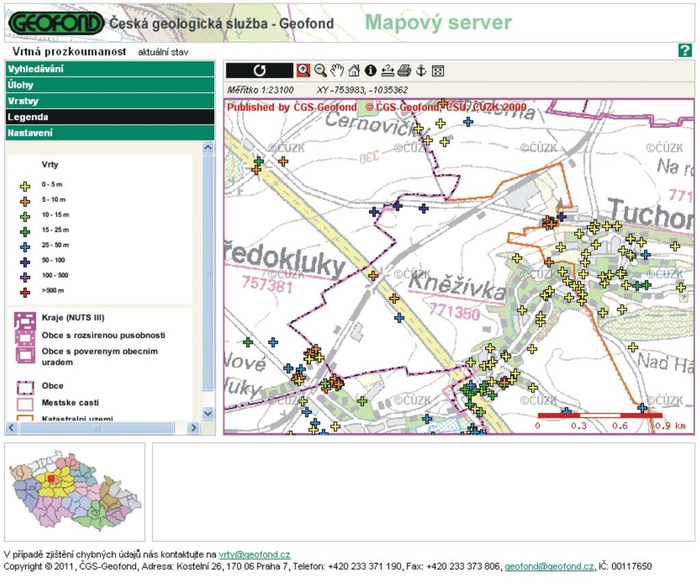Click the refresh map button
The height and width of the screenshot is (588, 700).
coord(259,70)
